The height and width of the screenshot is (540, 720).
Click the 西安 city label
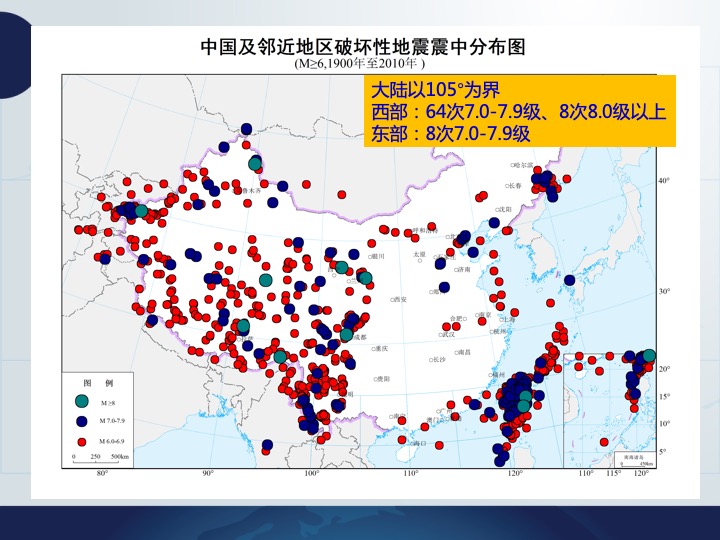click(x=399, y=299)
